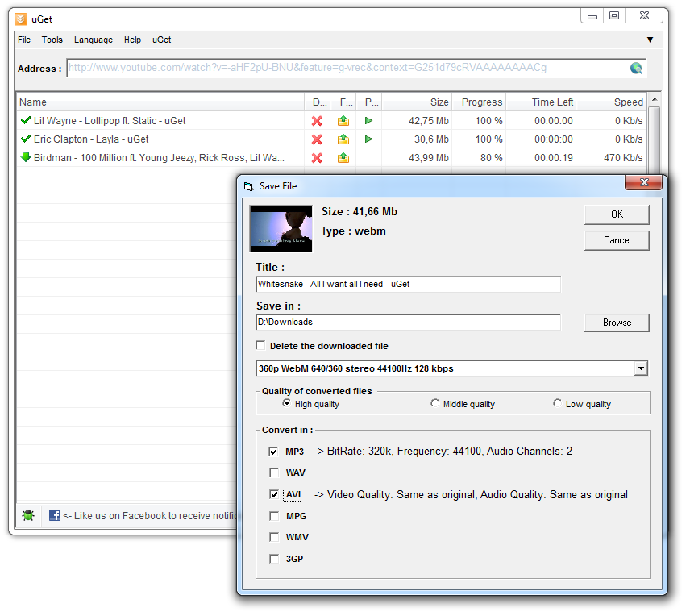Click the uGet app icon in title bar
This screenshot has width=690, height=616.
(21, 19)
